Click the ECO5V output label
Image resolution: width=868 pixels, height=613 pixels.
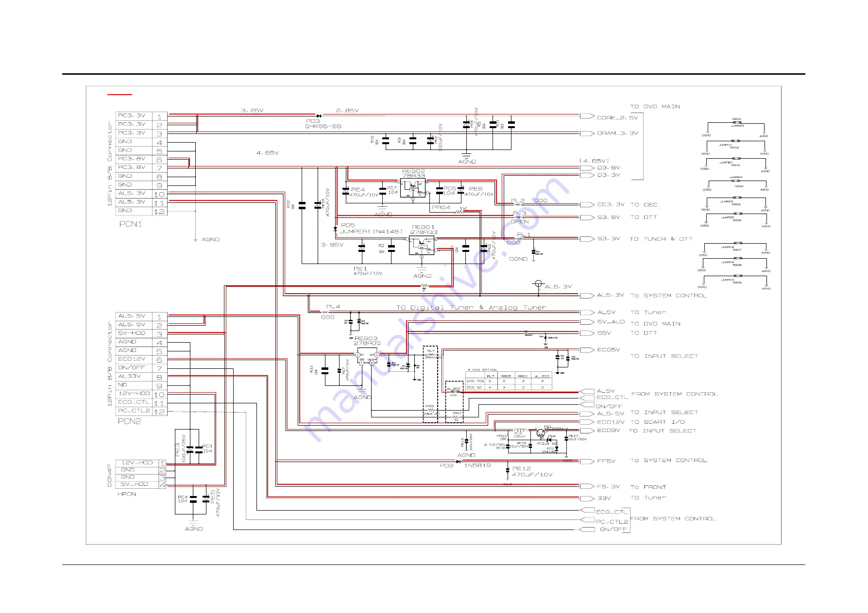click(x=608, y=350)
